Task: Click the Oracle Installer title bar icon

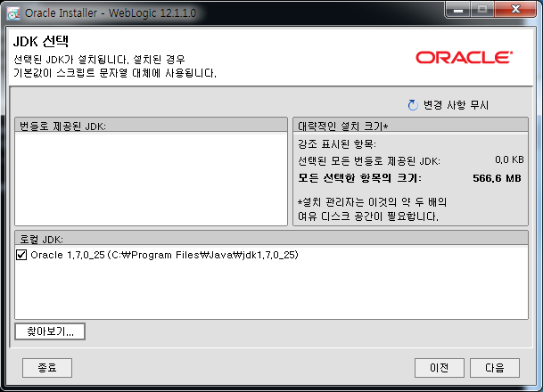Action: (13, 13)
